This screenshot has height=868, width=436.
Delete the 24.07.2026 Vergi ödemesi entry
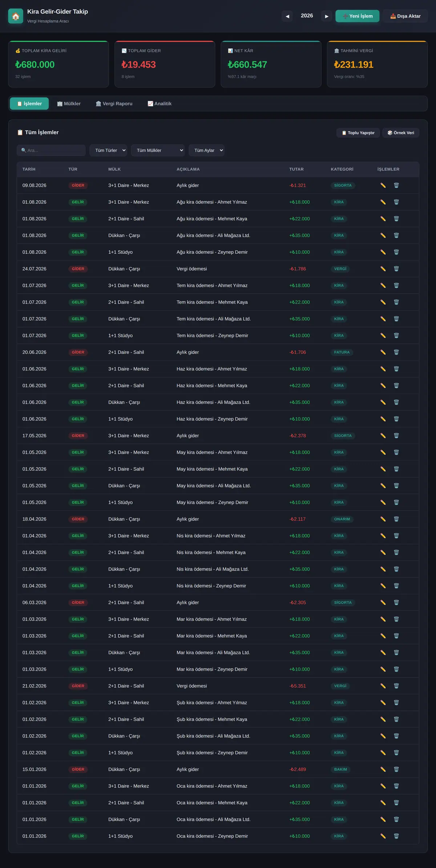[396, 269]
